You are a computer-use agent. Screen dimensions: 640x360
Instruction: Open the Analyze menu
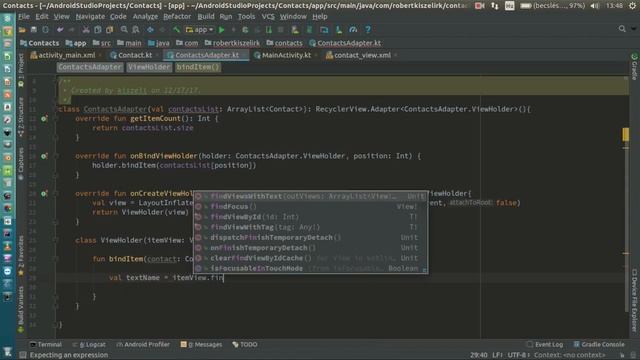pos(145,17)
